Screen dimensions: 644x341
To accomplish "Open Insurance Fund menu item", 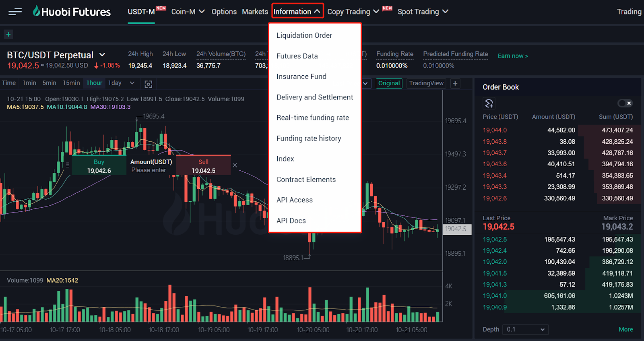I will (301, 76).
